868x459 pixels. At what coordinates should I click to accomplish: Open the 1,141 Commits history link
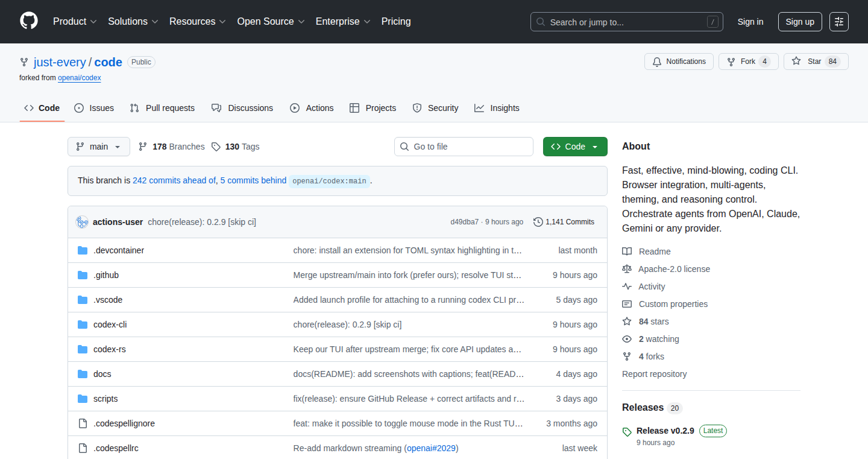click(564, 222)
